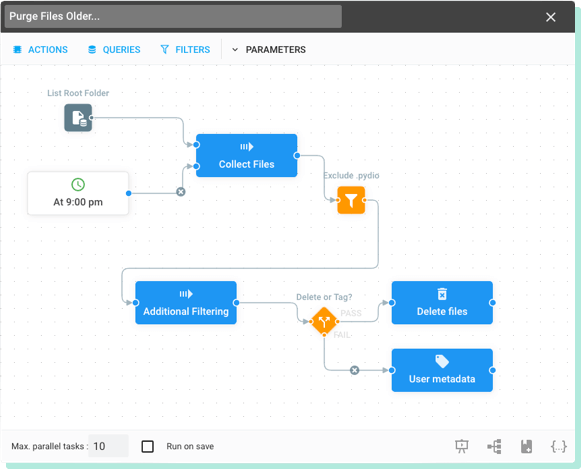Click the Collect Files forward arrow icon
581x469 pixels.
tap(246, 147)
